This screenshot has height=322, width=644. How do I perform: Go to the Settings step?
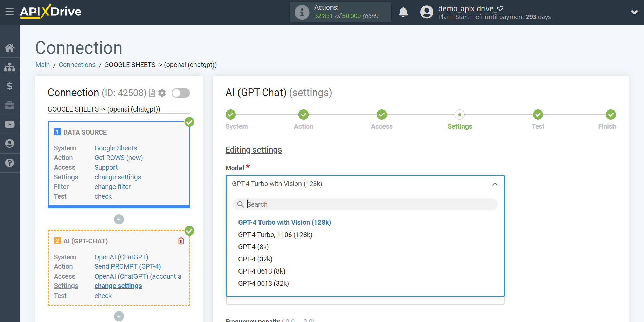pyautogui.click(x=460, y=115)
